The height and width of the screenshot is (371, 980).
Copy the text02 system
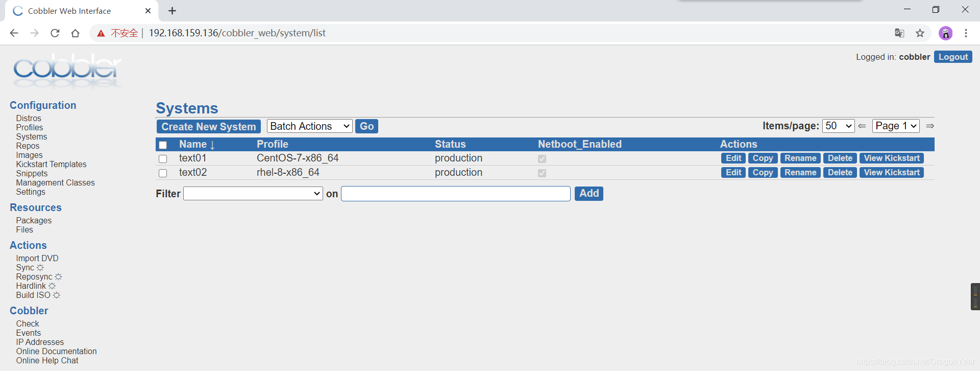coord(763,173)
